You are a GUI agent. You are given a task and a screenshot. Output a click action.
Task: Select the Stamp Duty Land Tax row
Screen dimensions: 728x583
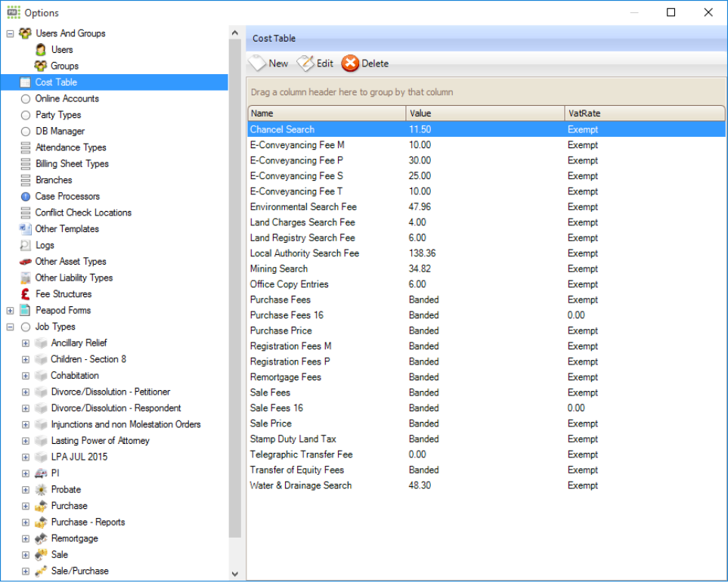(x=293, y=439)
